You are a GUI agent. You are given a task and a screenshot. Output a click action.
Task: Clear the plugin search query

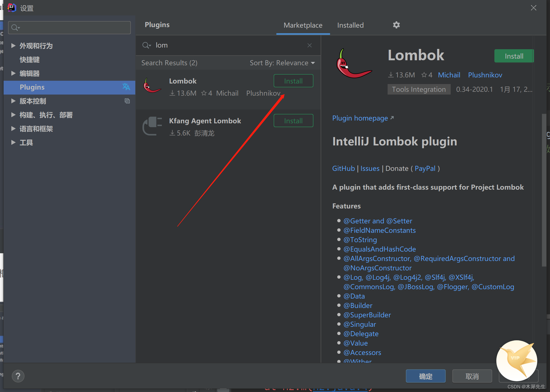coord(310,45)
